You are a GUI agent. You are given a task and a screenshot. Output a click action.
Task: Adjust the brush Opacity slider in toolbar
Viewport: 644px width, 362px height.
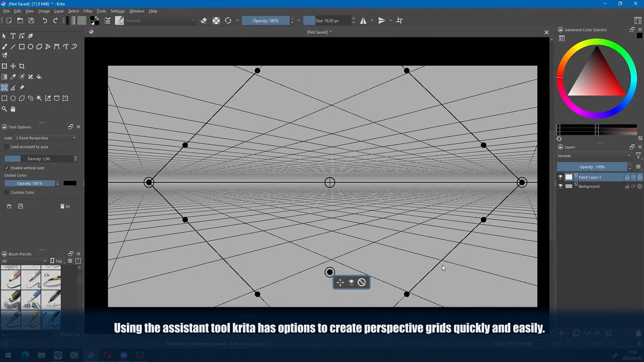(x=266, y=21)
